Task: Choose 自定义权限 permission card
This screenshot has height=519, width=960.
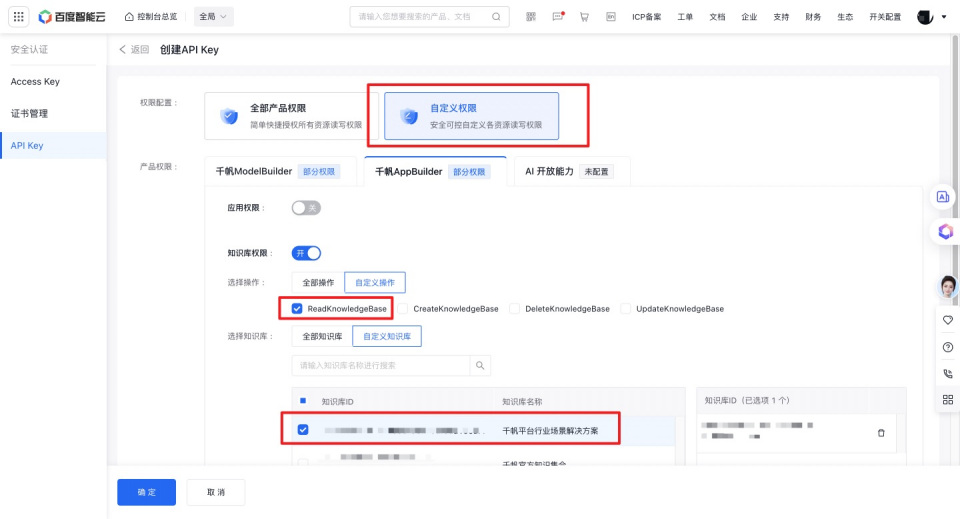Action: (471, 116)
